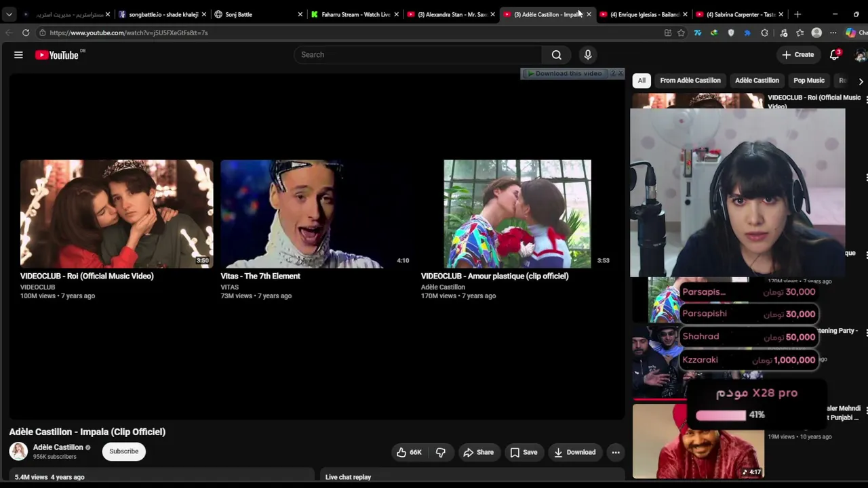
Task: Open VIDEOCLUB - Amour plastique thumbnail
Action: pyautogui.click(x=517, y=214)
